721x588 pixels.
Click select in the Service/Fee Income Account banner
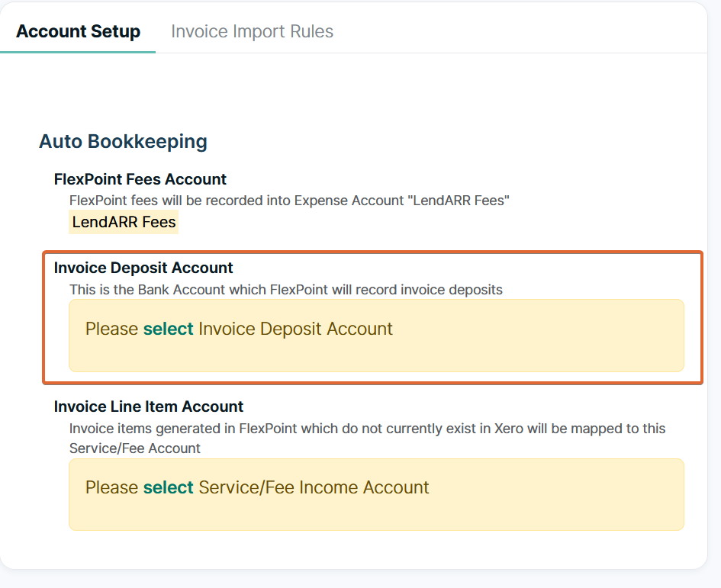point(168,487)
